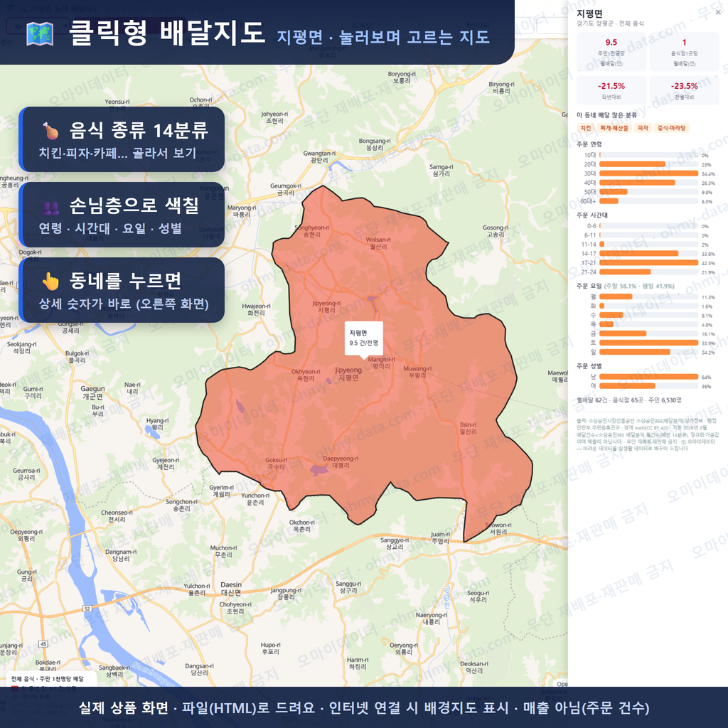Click the Biryong-ri 비룡리 map label

point(501,87)
